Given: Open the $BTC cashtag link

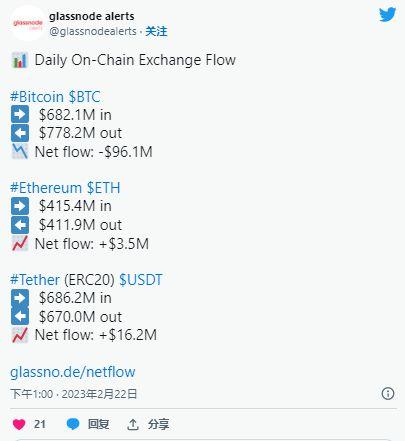Looking at the screenshot, I should pyautogui.click(x=84, y=97).
